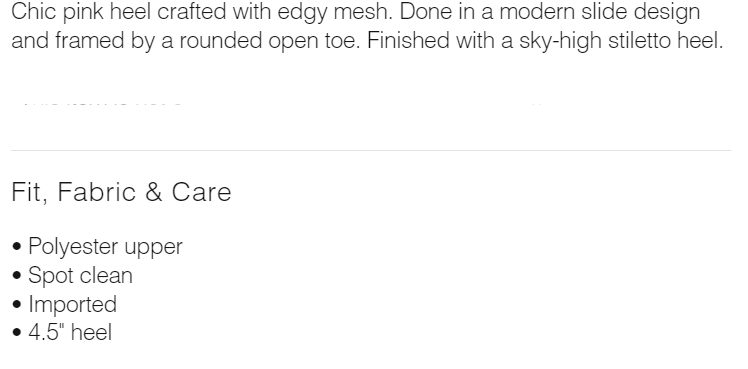Click the bullet dot before Spot clean
This screenshot has width=748, height=369.
[18, 276]
